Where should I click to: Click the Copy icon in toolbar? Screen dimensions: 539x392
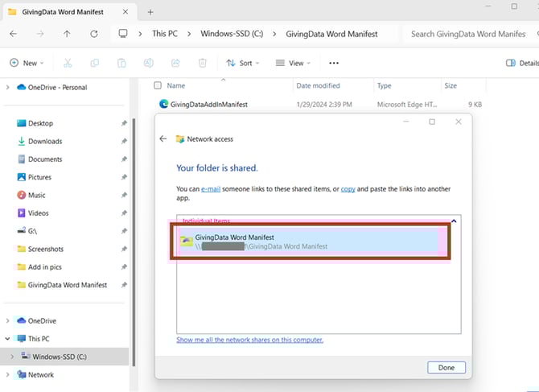click(95, 63)
